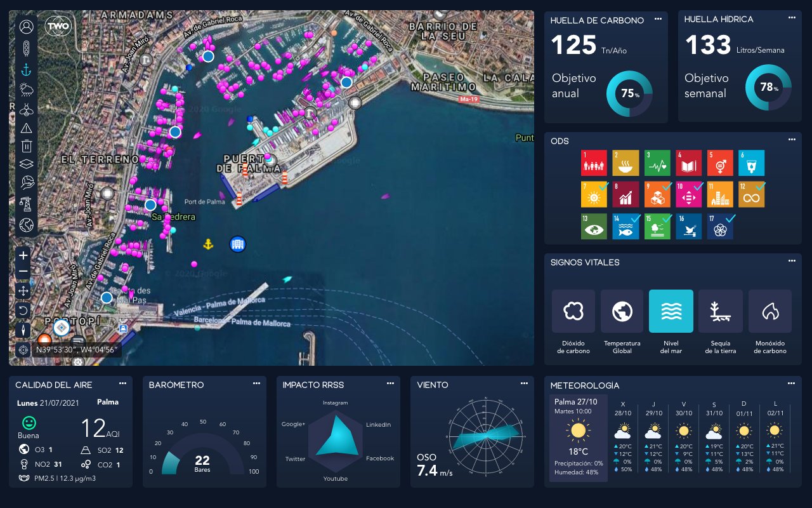Click the anchor port icon in sidebar
Viewport: 812px width, 508px height.
(26, 69)
